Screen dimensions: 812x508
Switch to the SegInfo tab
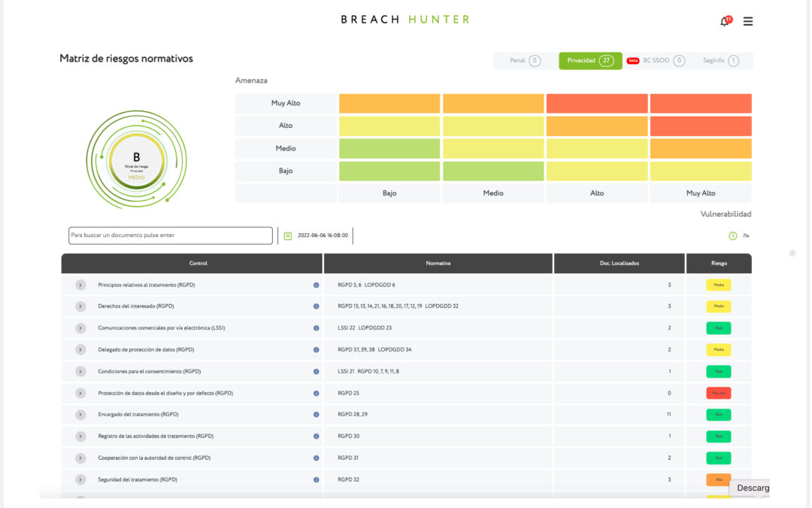(x=720, y=61)
